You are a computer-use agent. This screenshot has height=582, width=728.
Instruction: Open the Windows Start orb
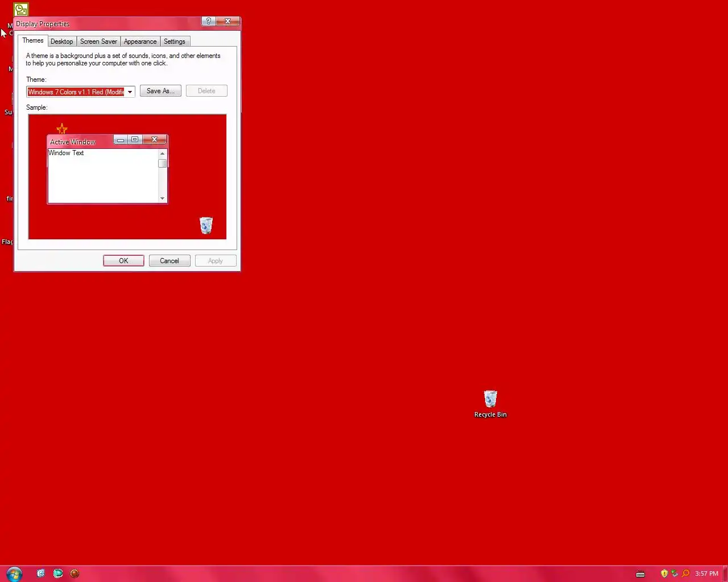14,573
